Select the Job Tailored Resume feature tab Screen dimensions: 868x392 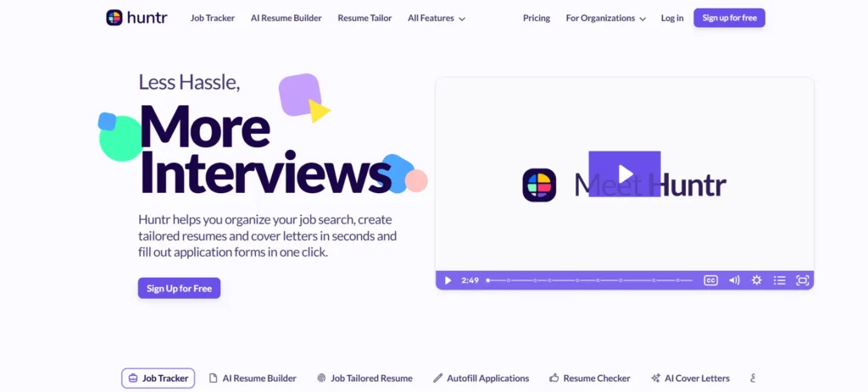coord(364,378)
